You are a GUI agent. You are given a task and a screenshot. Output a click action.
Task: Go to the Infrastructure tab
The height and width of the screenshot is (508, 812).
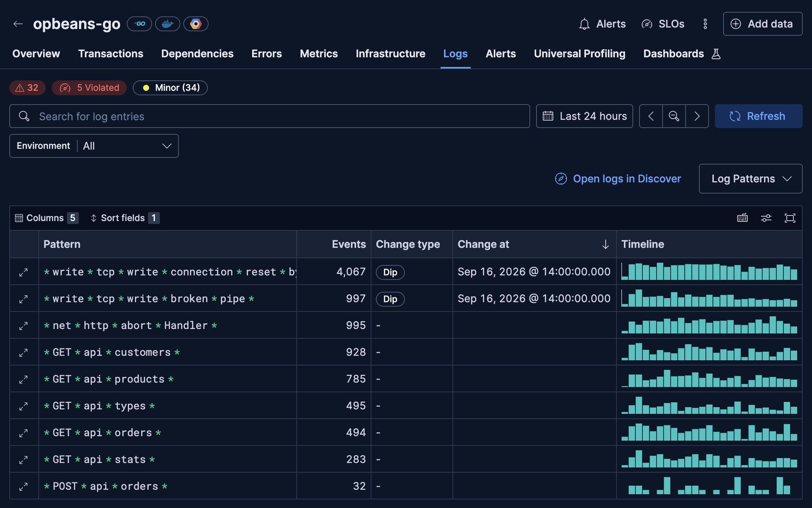391,54
